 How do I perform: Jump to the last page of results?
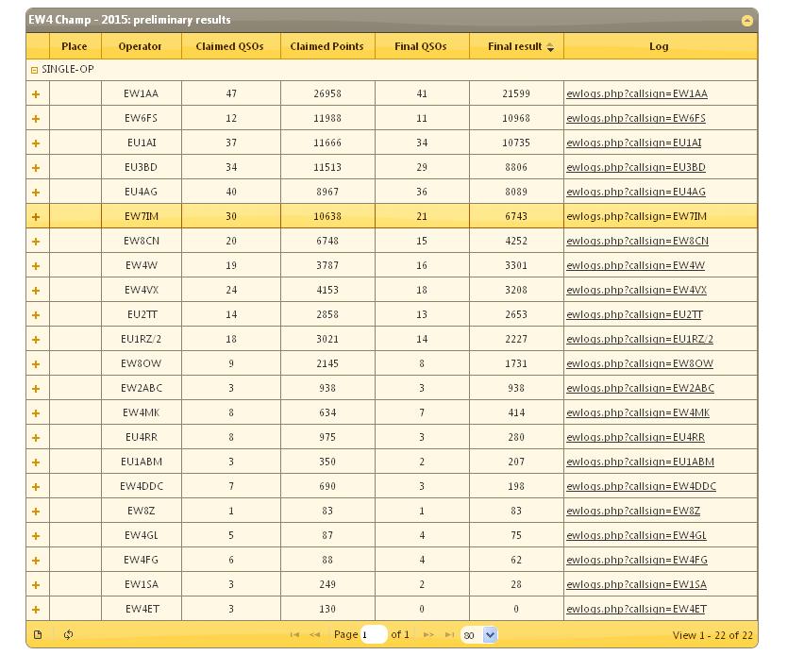click(x=449, y=635)
